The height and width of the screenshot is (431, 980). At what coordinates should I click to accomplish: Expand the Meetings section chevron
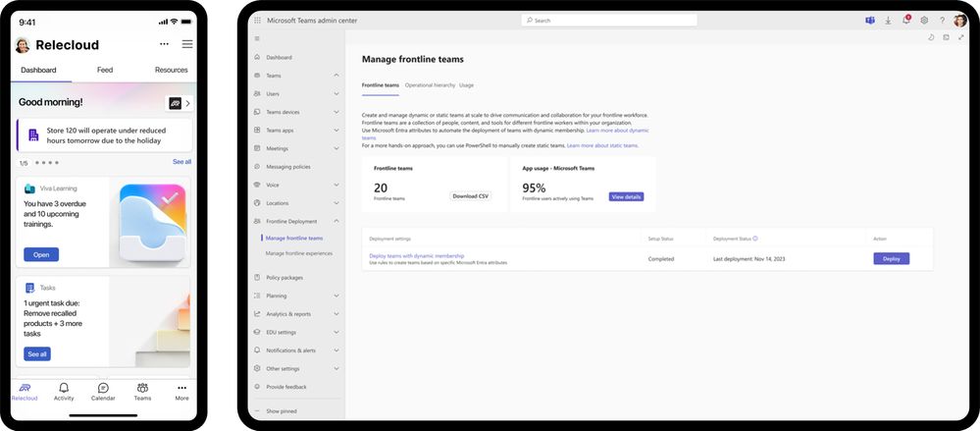[x=336, y=148]
